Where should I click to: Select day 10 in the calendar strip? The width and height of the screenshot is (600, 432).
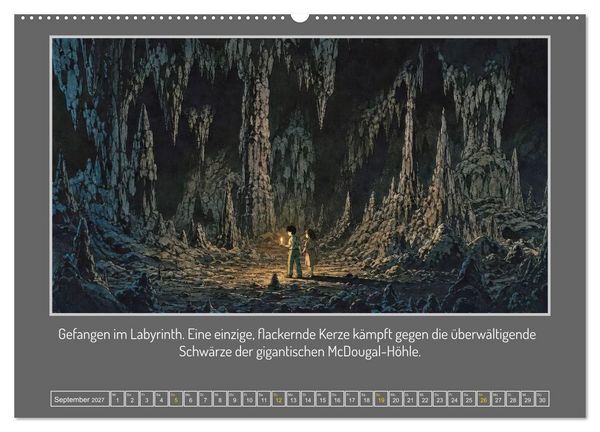tap(249, 399)
